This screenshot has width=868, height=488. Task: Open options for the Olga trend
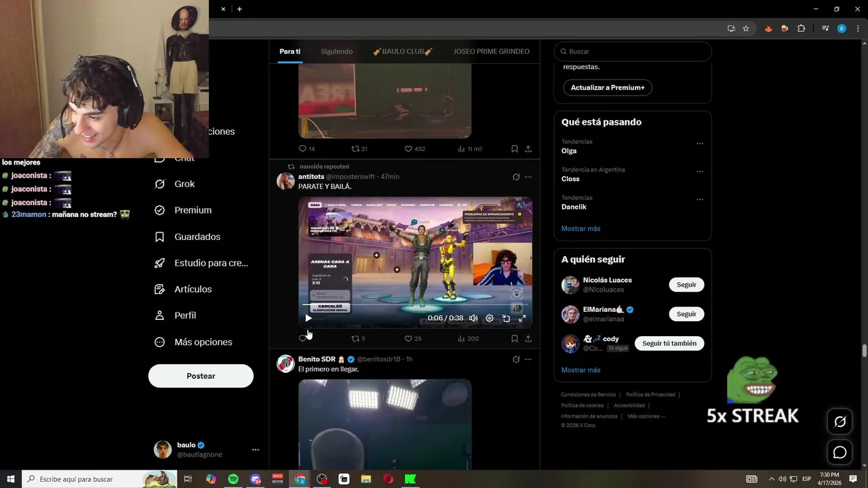700,143
